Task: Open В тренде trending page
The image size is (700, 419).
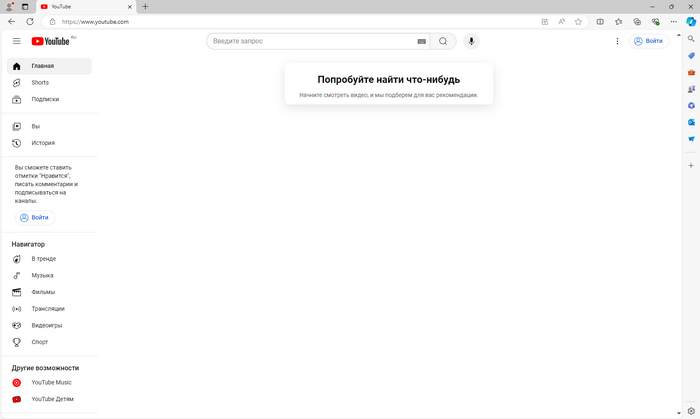Action: click(x=49, y=259)
